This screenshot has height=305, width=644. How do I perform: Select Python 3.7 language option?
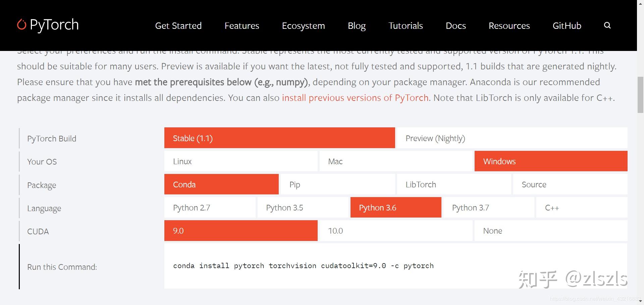(x=488, y=207)
